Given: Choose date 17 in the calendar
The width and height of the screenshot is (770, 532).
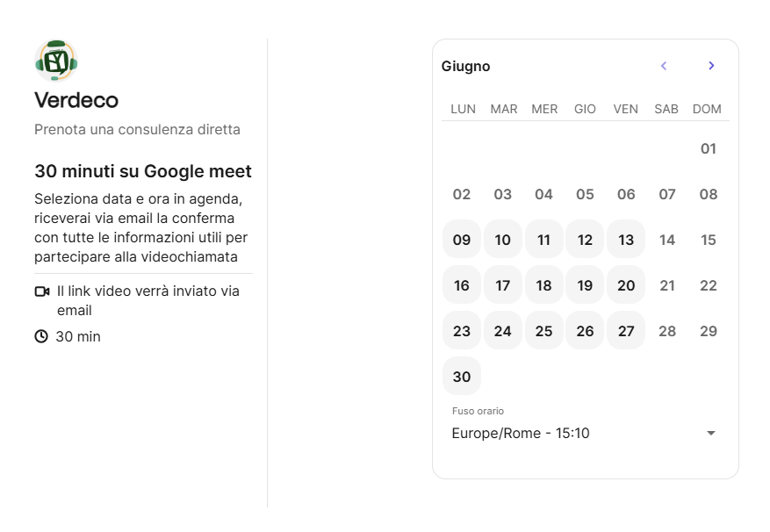Looking at the screenshot, I should point(502,285).
